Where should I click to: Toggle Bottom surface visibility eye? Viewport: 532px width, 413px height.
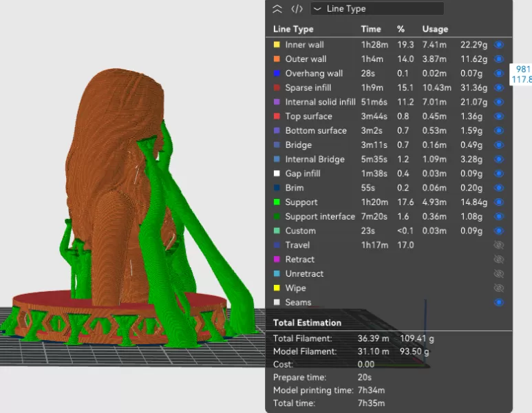(x=499, y=131)
